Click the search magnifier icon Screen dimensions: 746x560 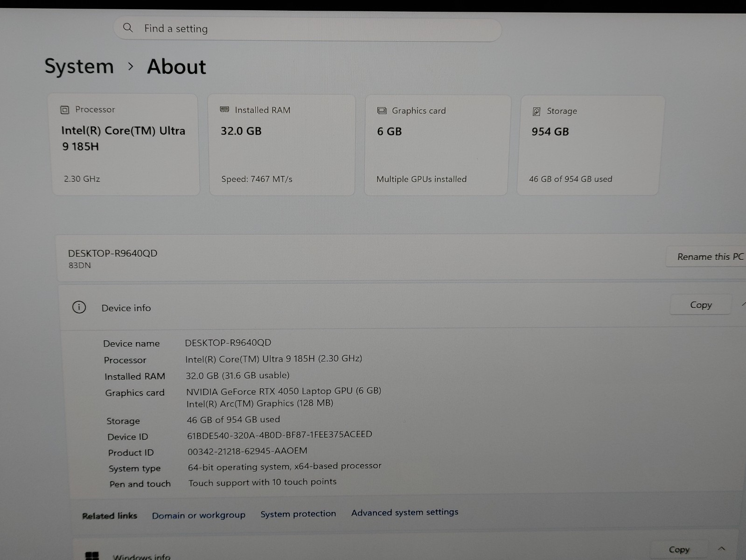(128, 28)
